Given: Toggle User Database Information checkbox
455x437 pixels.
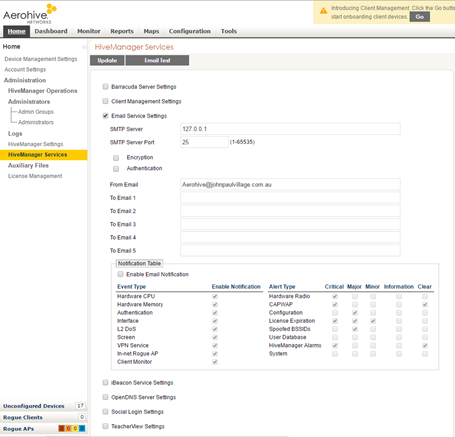Looking at the screenshot, I should pyautogui.click(x=399, y=337).
